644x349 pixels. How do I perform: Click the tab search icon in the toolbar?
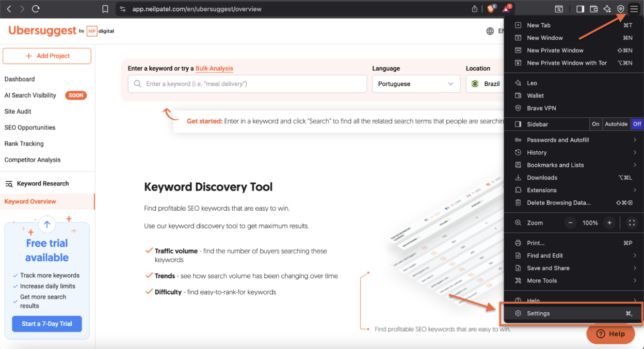(x=559, y=9)
